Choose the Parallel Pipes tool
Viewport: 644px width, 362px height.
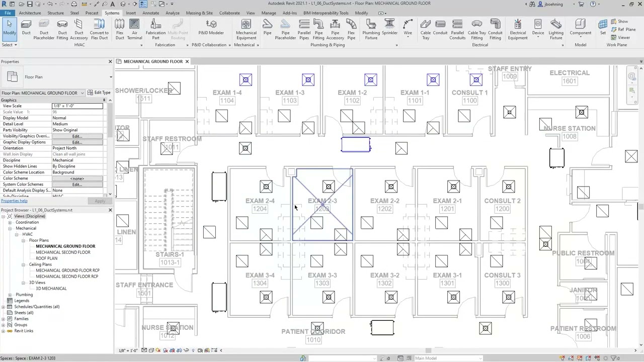point(304,29)
